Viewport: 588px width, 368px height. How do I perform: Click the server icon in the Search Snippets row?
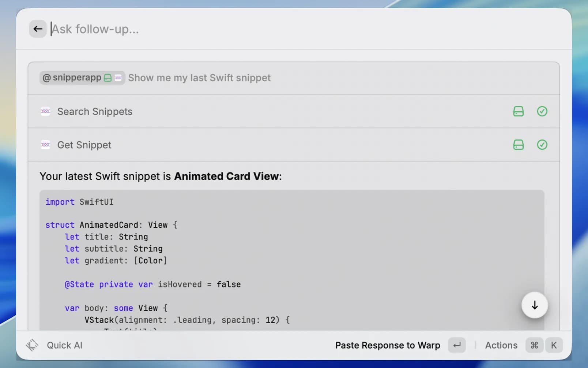[x=518, y=111]
